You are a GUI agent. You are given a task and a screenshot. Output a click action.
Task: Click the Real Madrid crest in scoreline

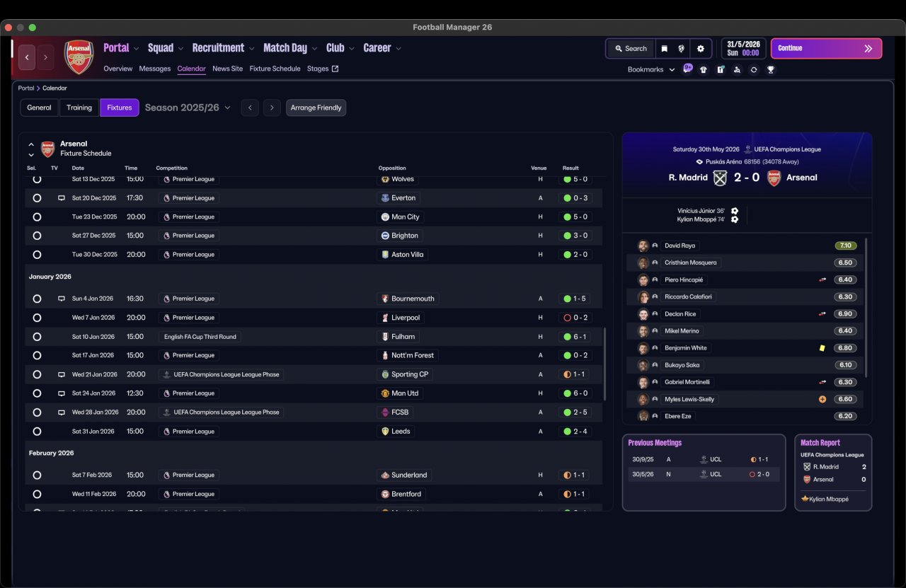click(720, 178)
